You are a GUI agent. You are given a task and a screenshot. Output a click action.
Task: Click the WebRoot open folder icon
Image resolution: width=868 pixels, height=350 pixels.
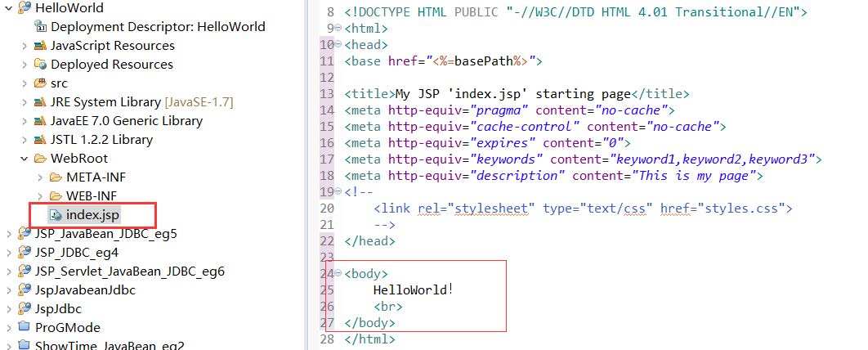(x=40, y=159)
